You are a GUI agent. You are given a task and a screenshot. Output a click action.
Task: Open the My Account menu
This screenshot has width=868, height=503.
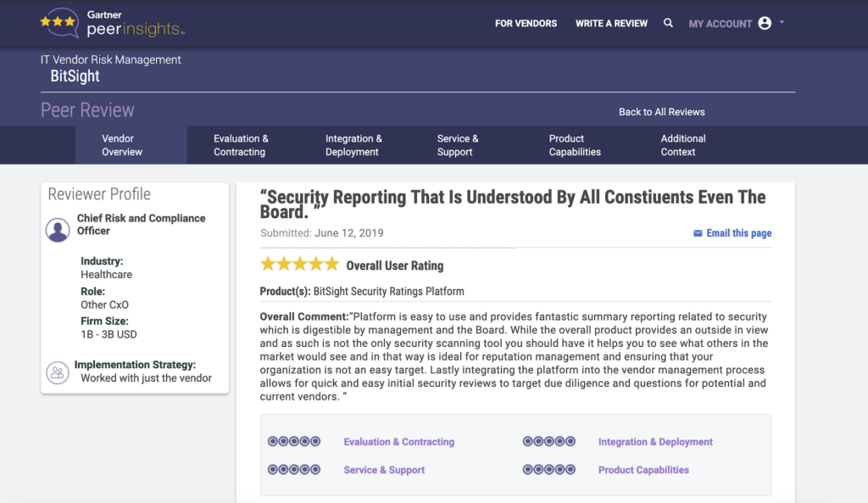pos(721,24)
